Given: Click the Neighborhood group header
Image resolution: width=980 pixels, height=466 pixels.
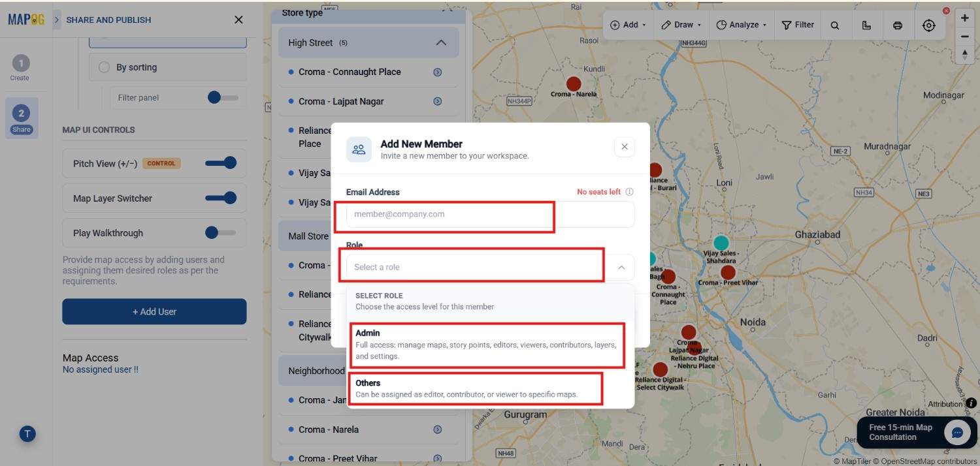Looking at the screenshot, I should click(314, 371).
